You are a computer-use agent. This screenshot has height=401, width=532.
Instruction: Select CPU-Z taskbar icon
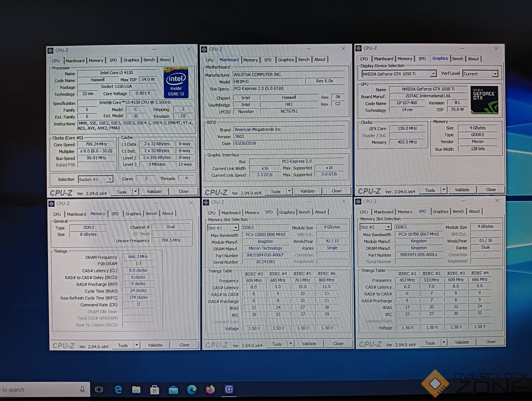click(x=229, y=389)
